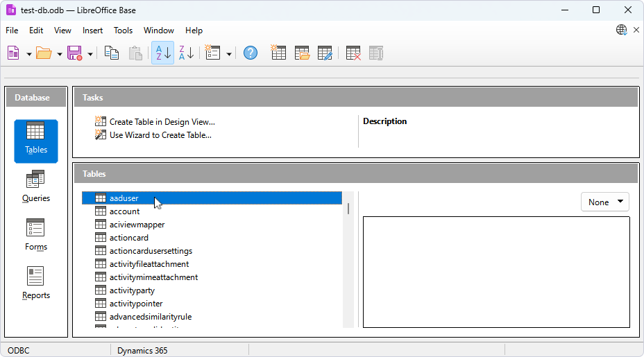
Task: Click the Copy toolbar icon
Action: [112, 53]
